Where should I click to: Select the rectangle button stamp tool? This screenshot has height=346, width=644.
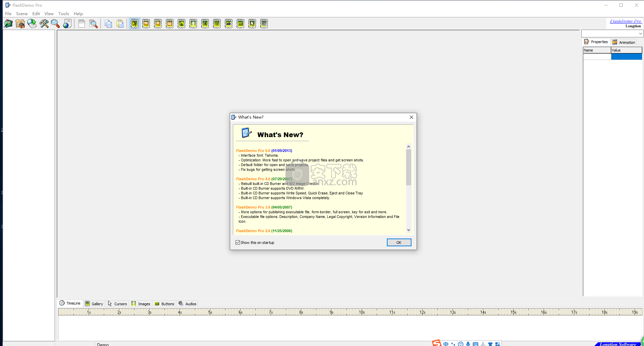click(x=241, y=24)
